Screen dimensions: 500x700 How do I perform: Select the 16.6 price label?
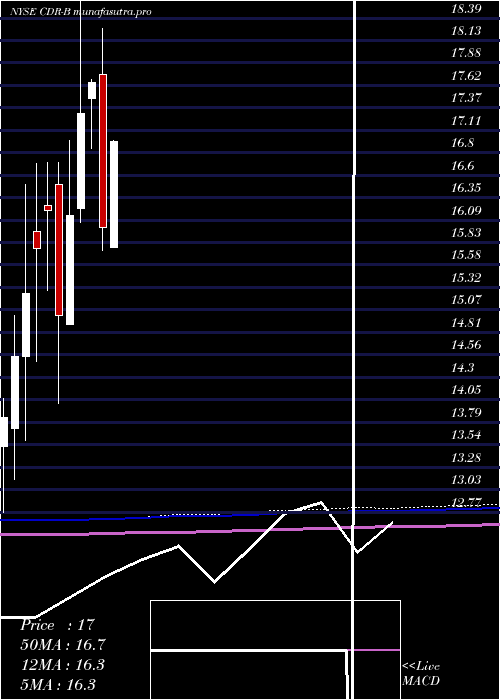coord(463,165)
